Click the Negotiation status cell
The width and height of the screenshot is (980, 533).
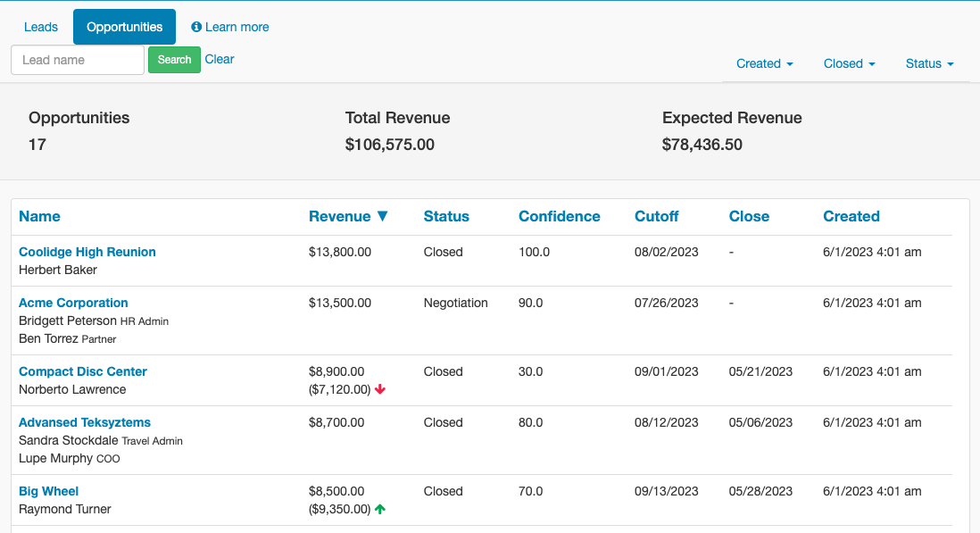point(455,303)
